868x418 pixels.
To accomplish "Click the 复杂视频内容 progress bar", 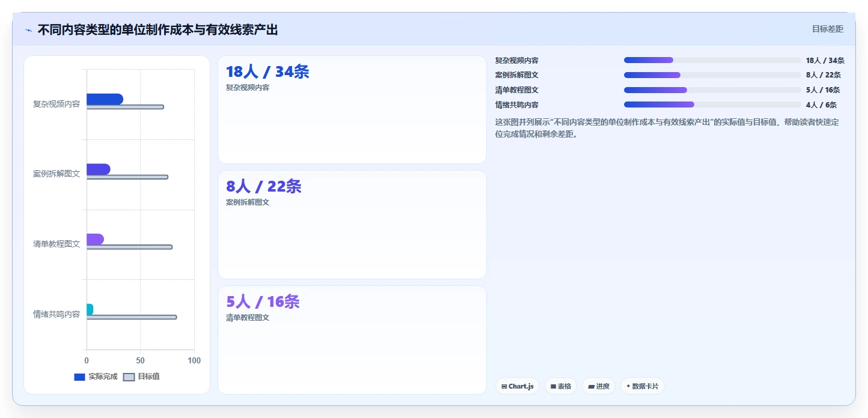I will pyautogui.click(x=712, y=60).
